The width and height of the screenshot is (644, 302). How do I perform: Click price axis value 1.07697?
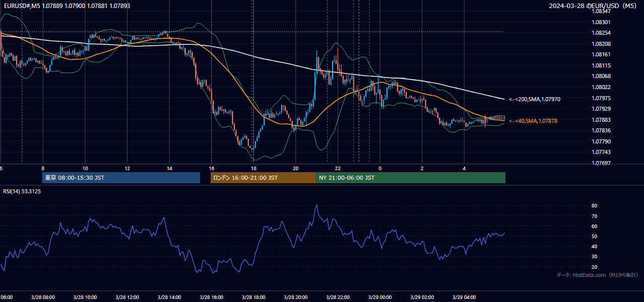tap(601, 163)
